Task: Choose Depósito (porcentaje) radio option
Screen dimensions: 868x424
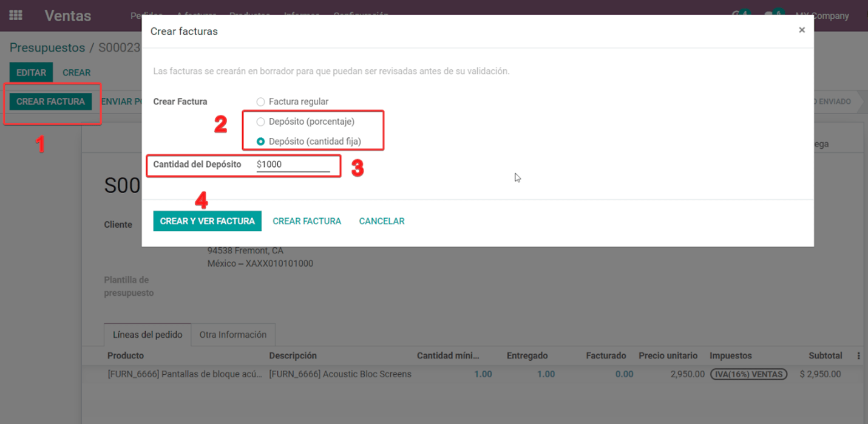Action: coord(261,122)
